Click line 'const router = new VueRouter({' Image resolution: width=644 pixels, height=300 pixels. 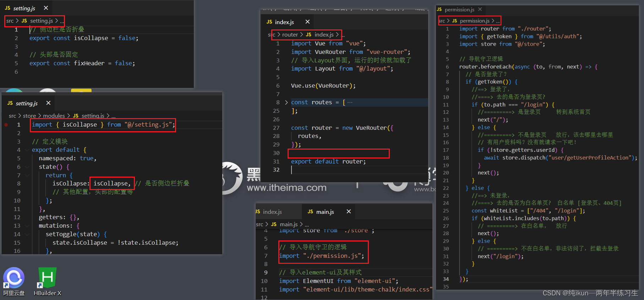point(342,128)
